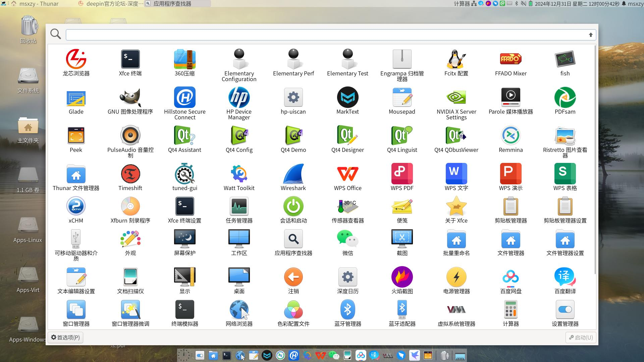
Task: Switch to deepin官方论坛 window in top panel
Action: pos(111,4)
